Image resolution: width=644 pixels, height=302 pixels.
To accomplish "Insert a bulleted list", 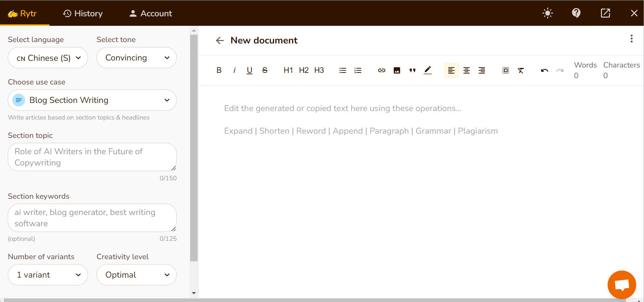I will coord(343,70).
